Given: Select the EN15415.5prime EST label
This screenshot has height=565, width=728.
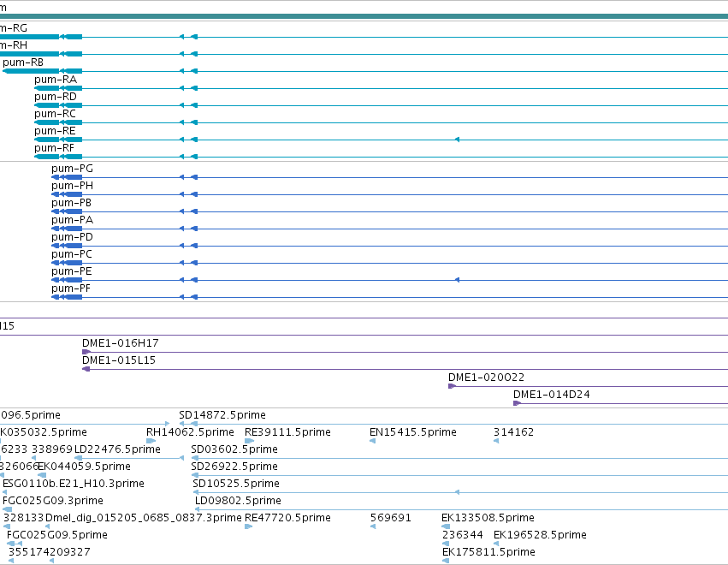Looking at the screenshot, I should (412, 432).
